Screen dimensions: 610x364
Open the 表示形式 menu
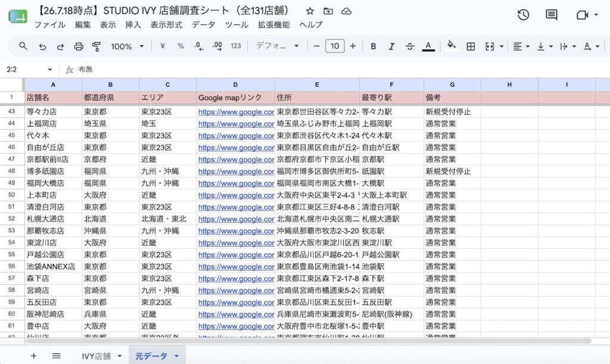point(166,25)
